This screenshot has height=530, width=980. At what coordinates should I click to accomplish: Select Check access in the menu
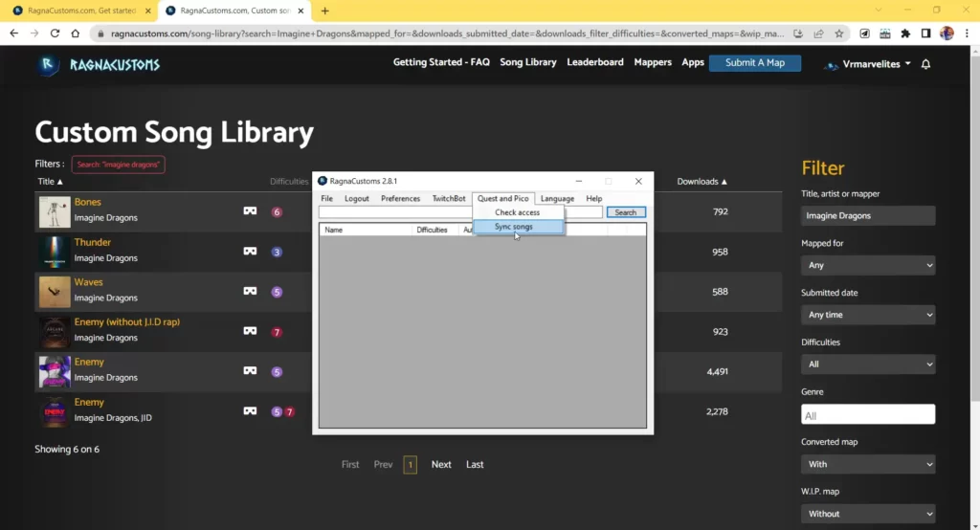point(518,212)
